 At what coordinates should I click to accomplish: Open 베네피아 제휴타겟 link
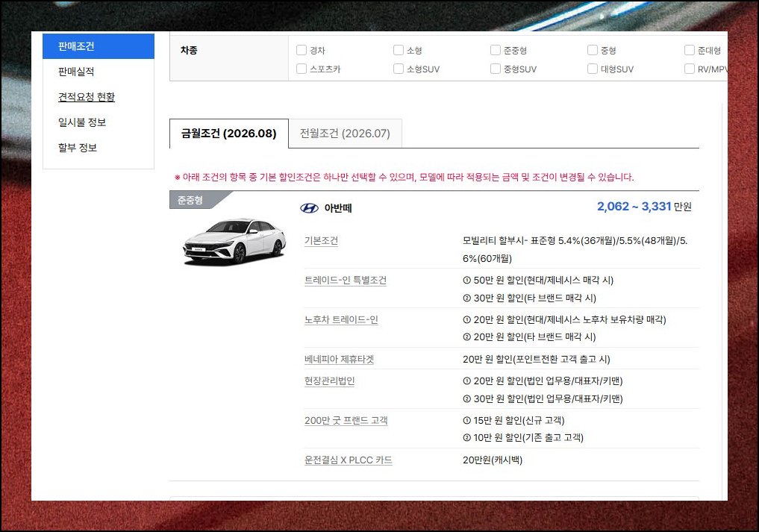click(x=339, y=359)
